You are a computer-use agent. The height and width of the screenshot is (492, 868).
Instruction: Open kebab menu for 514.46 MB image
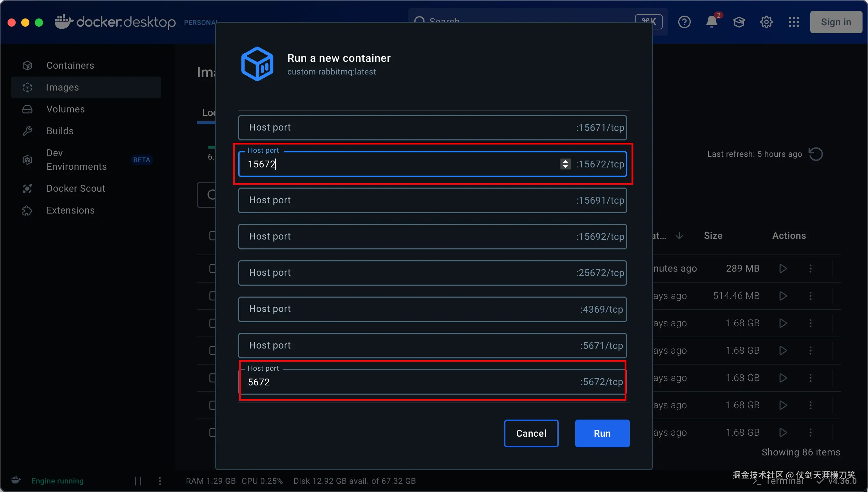coord(810,296)
